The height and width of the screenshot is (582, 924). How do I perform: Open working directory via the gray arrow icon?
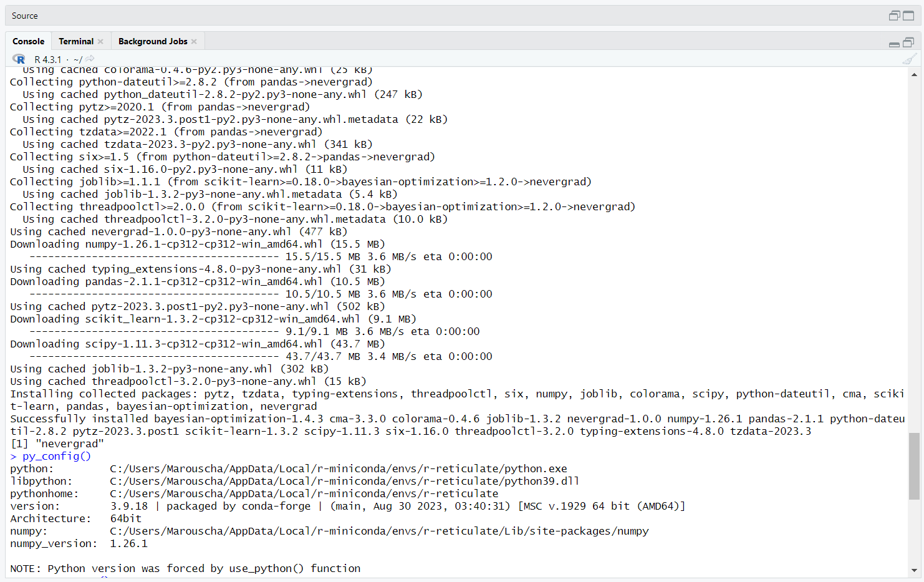89,59
